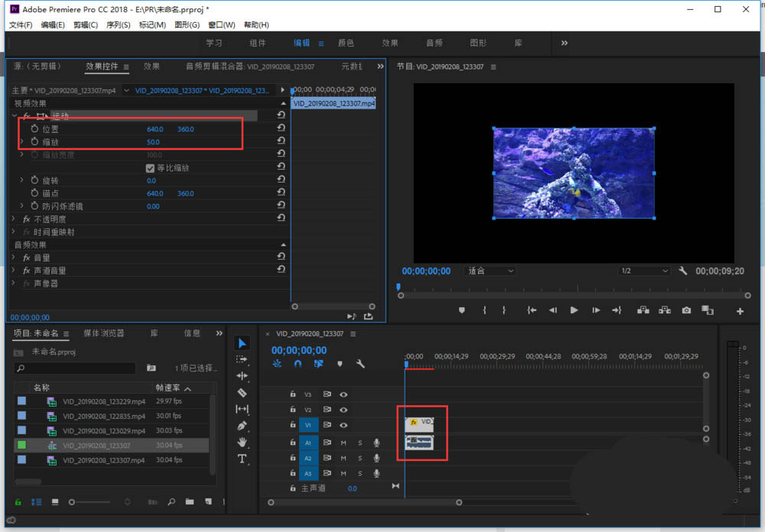The image size is (765, 532).
Task: Expand the 声道音量 channel volume effect
Action: (x=14, y=270)
